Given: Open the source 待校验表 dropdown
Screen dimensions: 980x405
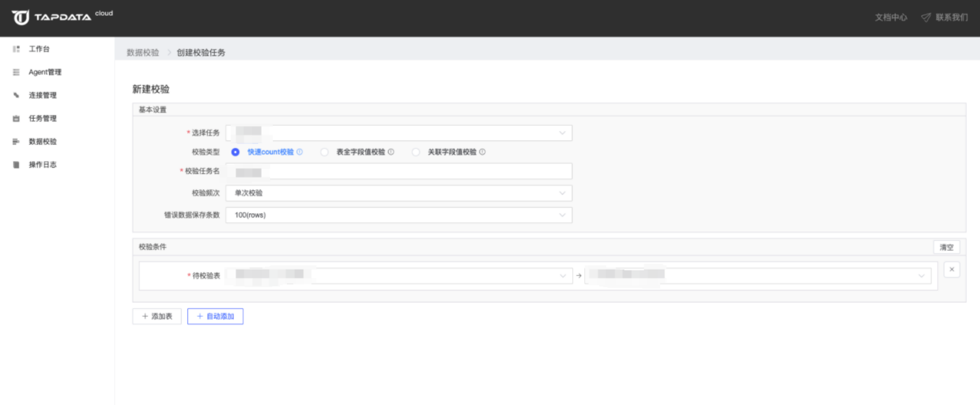Looking at the screenshot, I should [x=399, y=275].
